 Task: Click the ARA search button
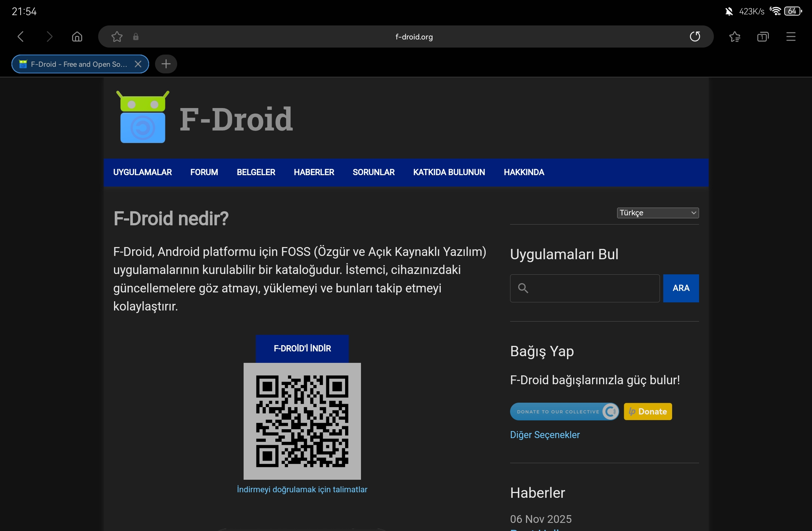(x=681, y=288)
